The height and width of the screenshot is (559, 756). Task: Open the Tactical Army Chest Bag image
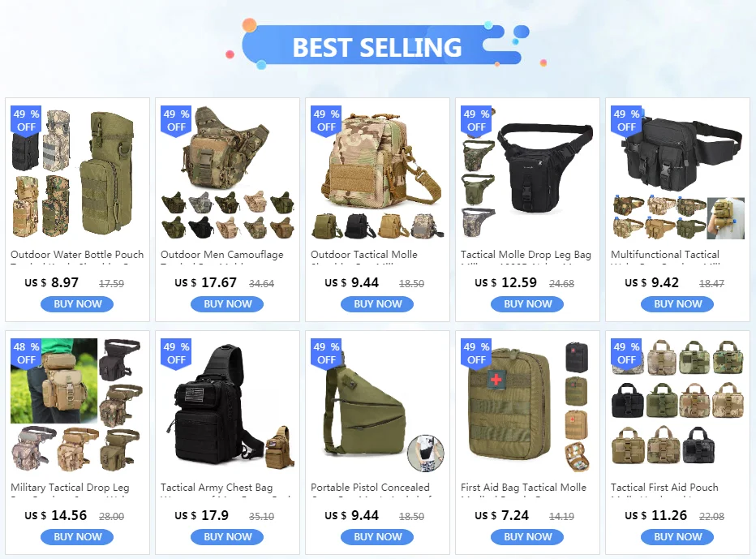(228, 405)
